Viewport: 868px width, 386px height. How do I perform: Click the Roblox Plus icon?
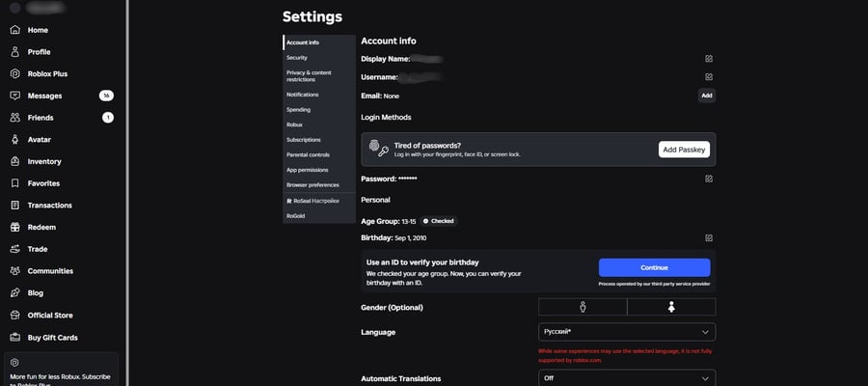(x=14, y=73)
